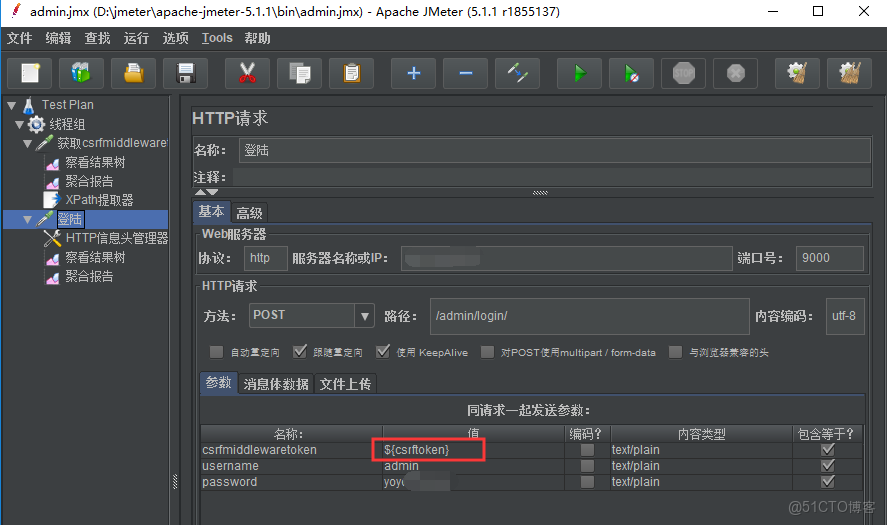This screenshot has width=887, height=525.
Task: Copy the selected element via toolbar
Action: [x=299, y=73]
